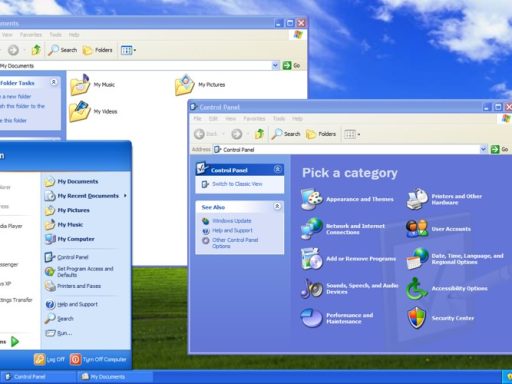The image size is (512, 384).
Task: Open the Printers and Other Hardware icon
Action: 417,199
